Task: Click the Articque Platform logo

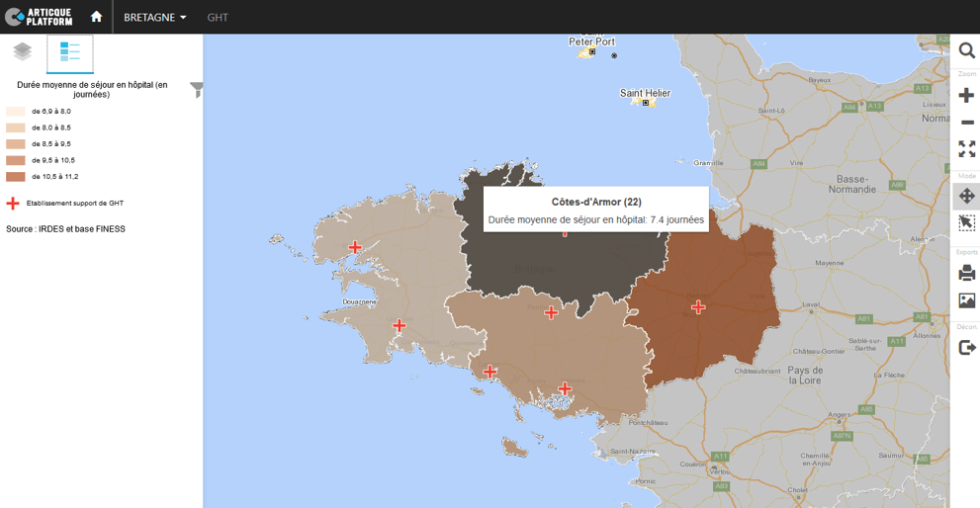Action: point(40,17)
